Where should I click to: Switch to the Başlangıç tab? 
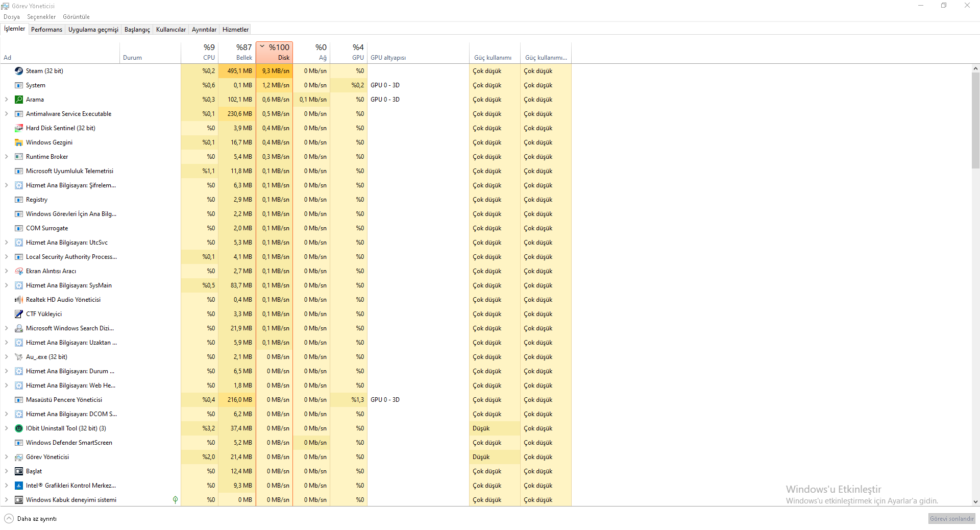pyautogui.click(x=137, y=30)
